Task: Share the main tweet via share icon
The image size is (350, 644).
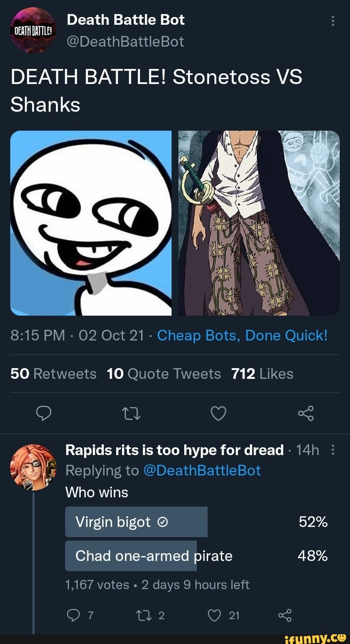Action: tap(306, 413)
